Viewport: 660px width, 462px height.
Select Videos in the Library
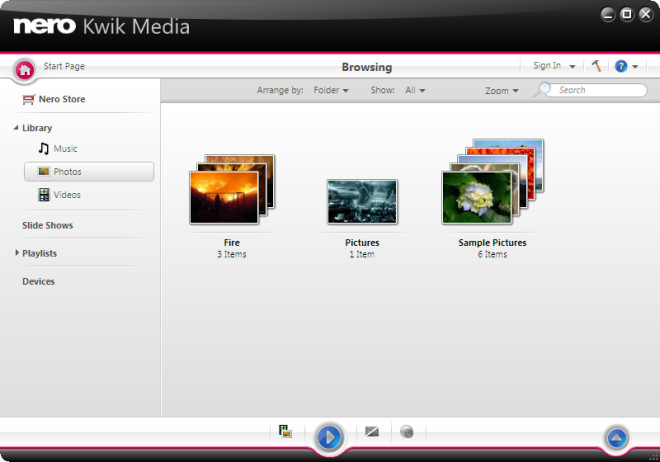tap(67, 195)
